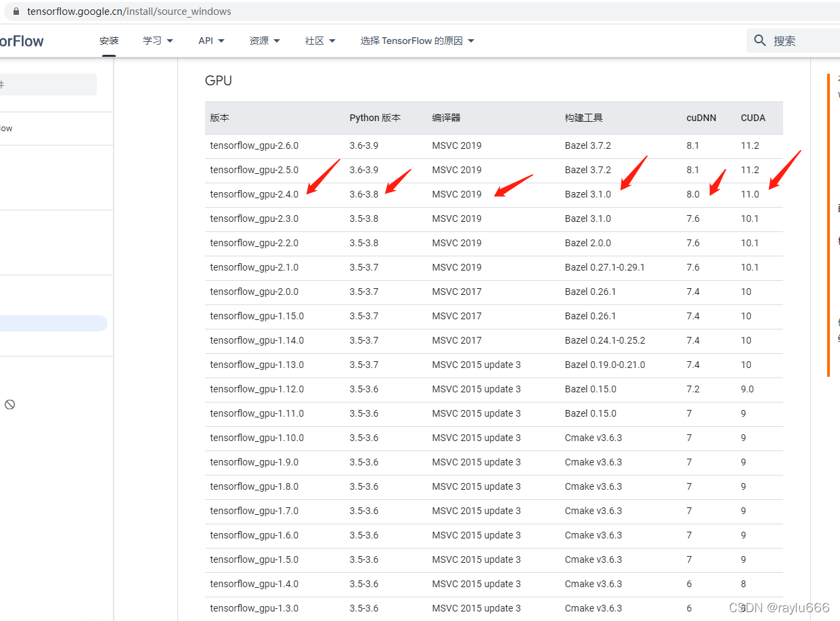The height and width of the screenshot is (621, 840).
Task: Open 选择 TensorFlow 的原因 dropdown
Action: click(417, 41)
